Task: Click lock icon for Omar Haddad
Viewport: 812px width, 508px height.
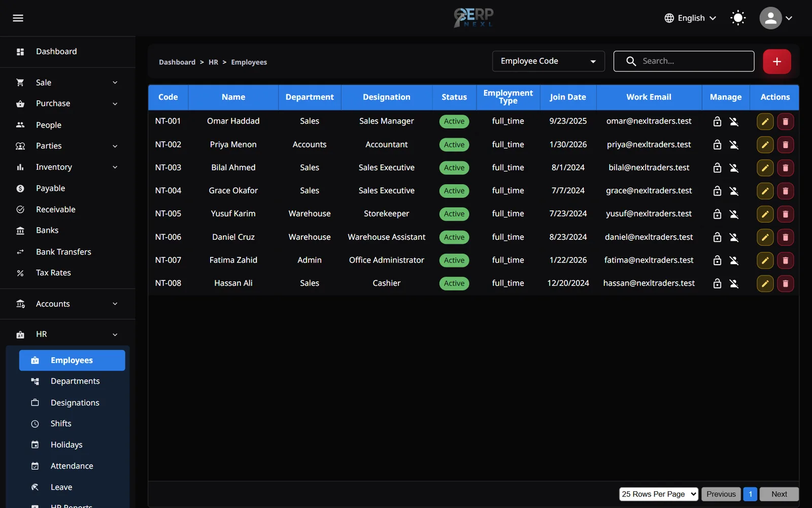Action: tap(717, 121)
